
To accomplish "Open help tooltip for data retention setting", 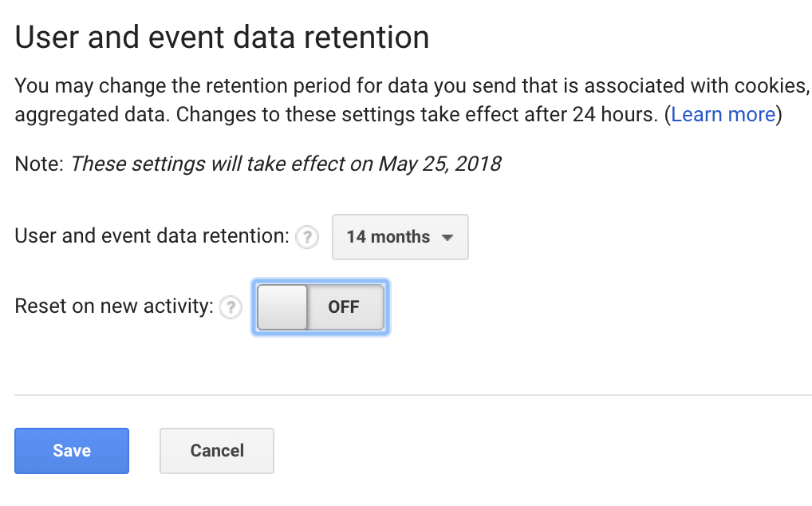I will [x=307, y=238].
